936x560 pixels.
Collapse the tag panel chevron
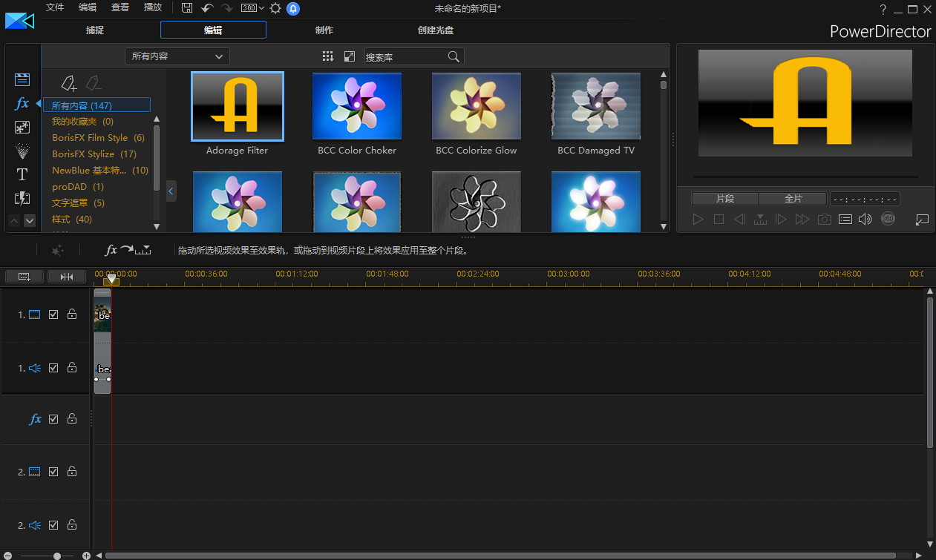171,191
